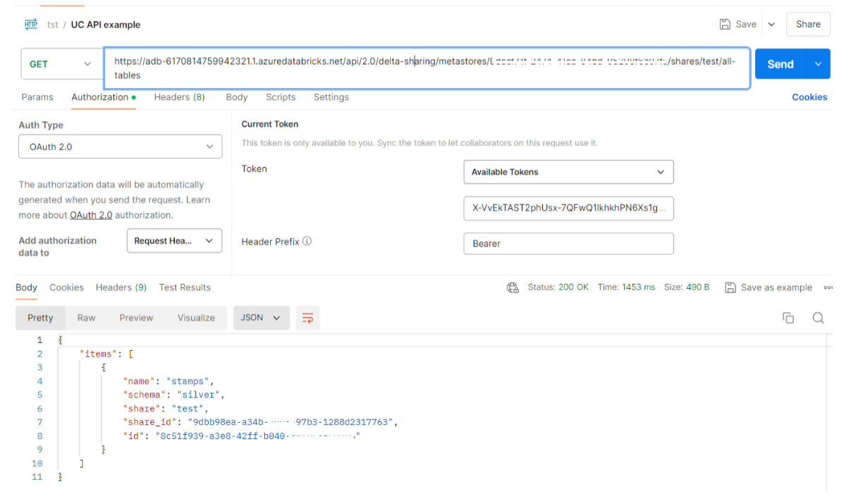Send the request
The height and width of the screenshot is (503, 868).
tap(781, 64)
